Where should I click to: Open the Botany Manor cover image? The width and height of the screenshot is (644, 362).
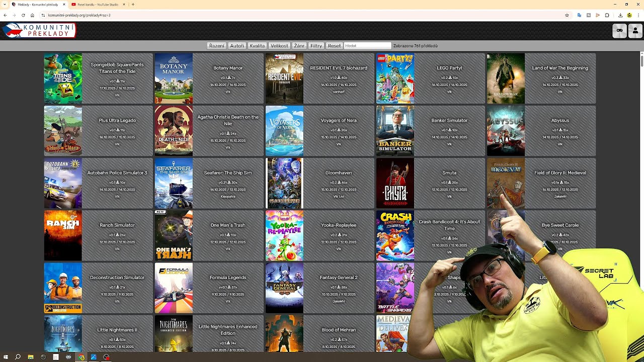coord(174,78)
